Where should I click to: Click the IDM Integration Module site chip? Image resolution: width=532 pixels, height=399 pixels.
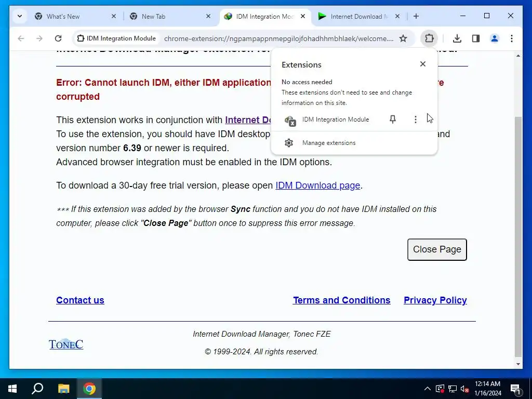(116, 38)
